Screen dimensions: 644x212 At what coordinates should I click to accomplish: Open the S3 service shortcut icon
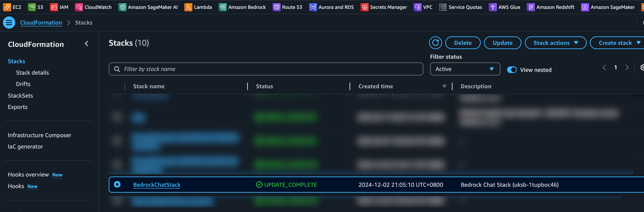coord(32,7)
